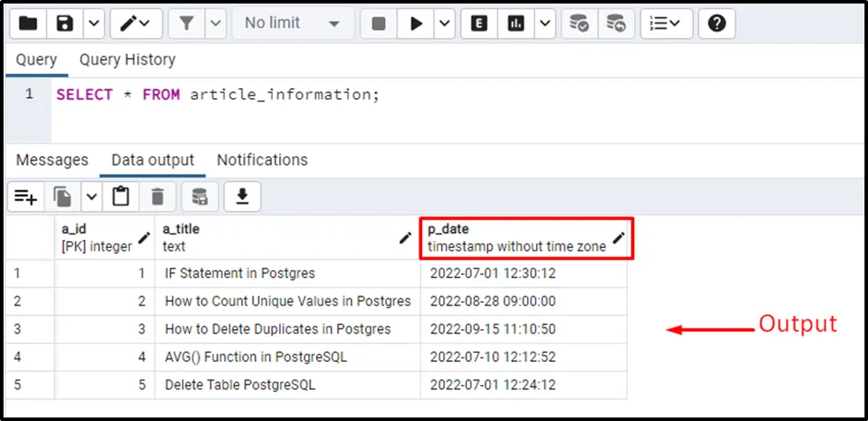
Task: Click Add row icon in results toolbar
Action: [x=26, y=197]
